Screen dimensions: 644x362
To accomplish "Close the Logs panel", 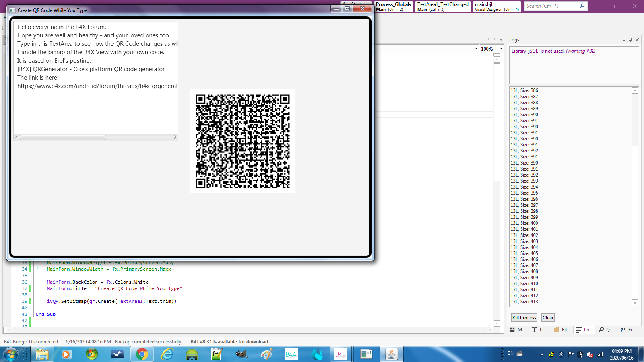I will 637,40.
